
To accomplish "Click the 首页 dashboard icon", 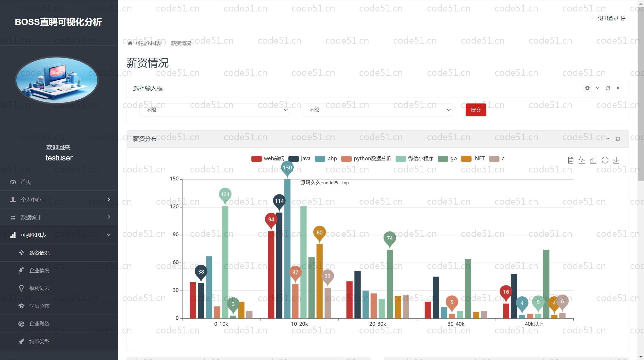I will click(13, 182).
